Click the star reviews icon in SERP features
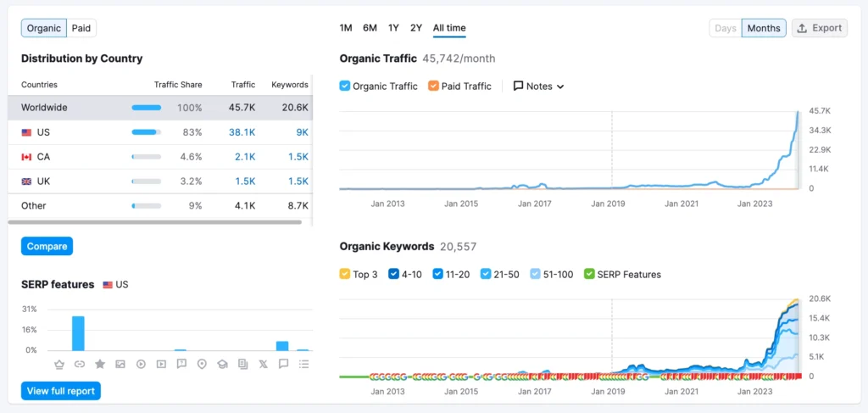The width and height of the screenshot is (868, 413). [x=100, y=364]
